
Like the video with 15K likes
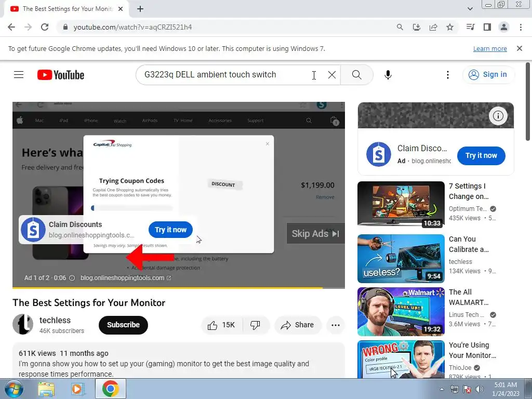(222, 325)
